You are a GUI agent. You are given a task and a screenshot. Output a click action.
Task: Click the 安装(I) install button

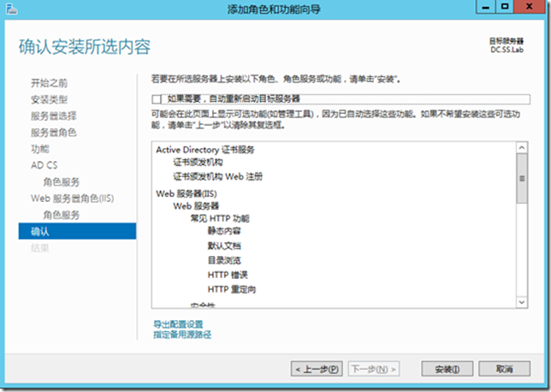click(447, 369)
